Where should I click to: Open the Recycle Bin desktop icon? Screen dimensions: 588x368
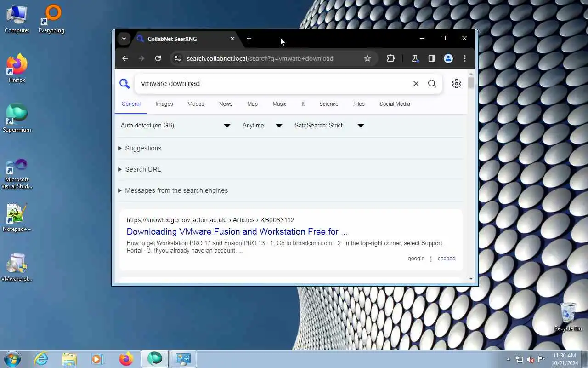568,317
